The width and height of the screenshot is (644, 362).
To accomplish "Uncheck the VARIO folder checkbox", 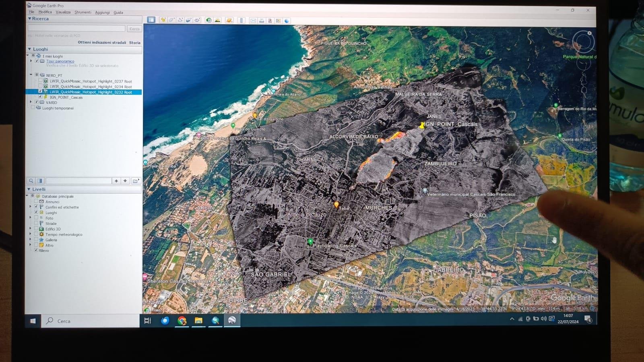I will [x=37, y=102].
